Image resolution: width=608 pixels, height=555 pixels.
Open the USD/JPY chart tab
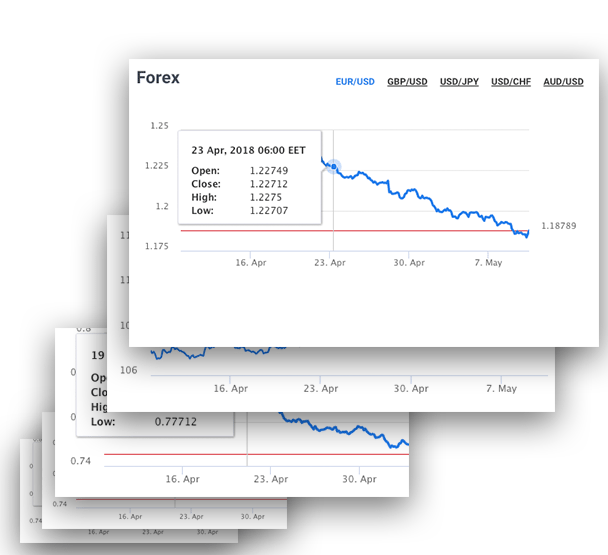[x=459, y=82]
